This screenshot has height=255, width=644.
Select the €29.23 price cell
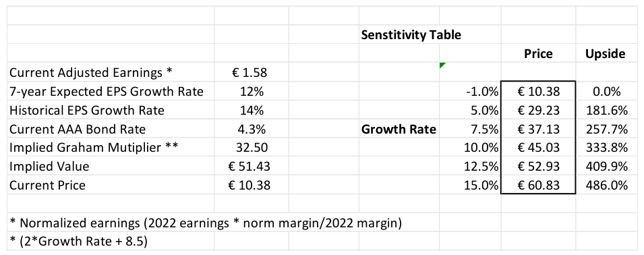(538, 110)
